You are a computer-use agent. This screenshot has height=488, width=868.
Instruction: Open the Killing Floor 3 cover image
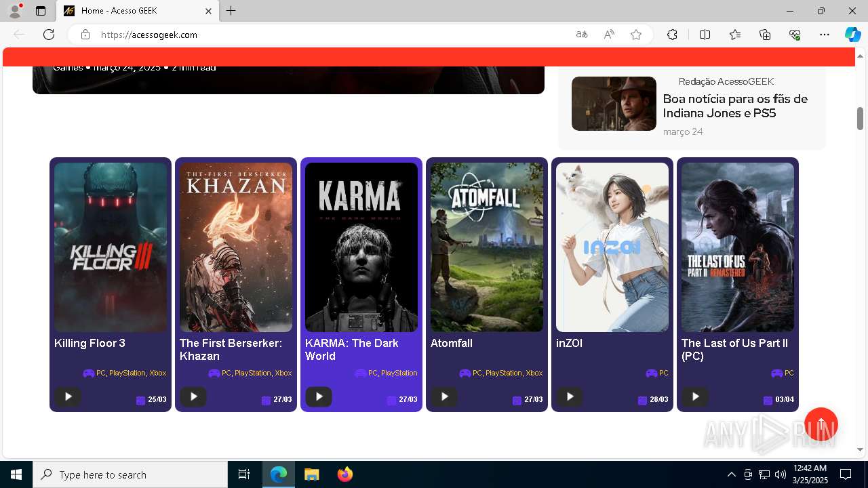[111, 247]
